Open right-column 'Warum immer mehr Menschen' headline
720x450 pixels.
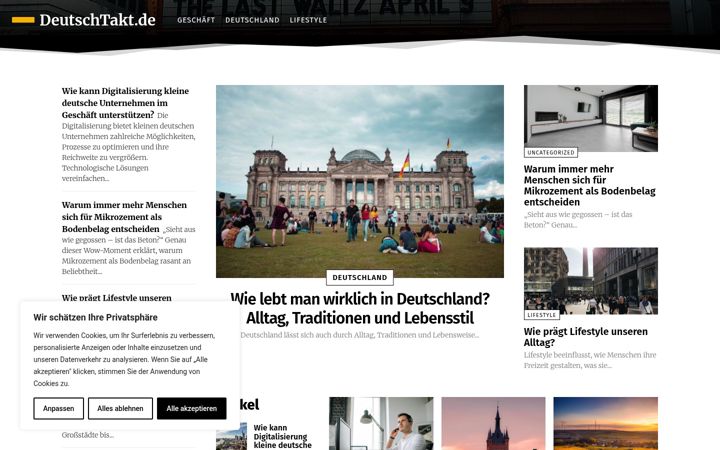coord(590,186)
